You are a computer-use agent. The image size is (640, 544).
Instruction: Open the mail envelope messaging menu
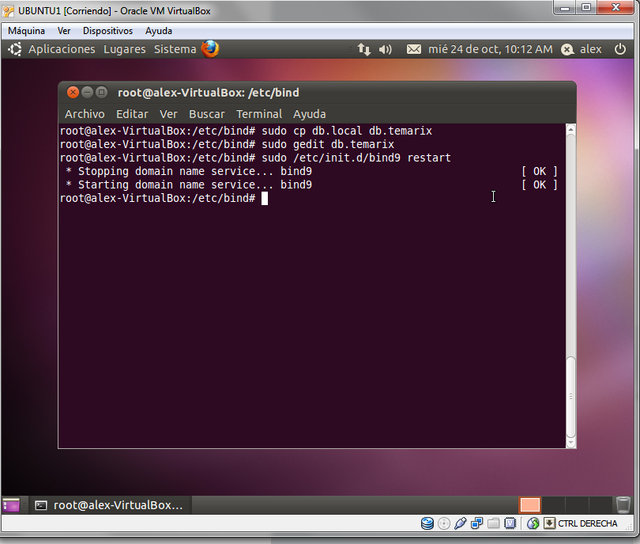tap(413, 49)
